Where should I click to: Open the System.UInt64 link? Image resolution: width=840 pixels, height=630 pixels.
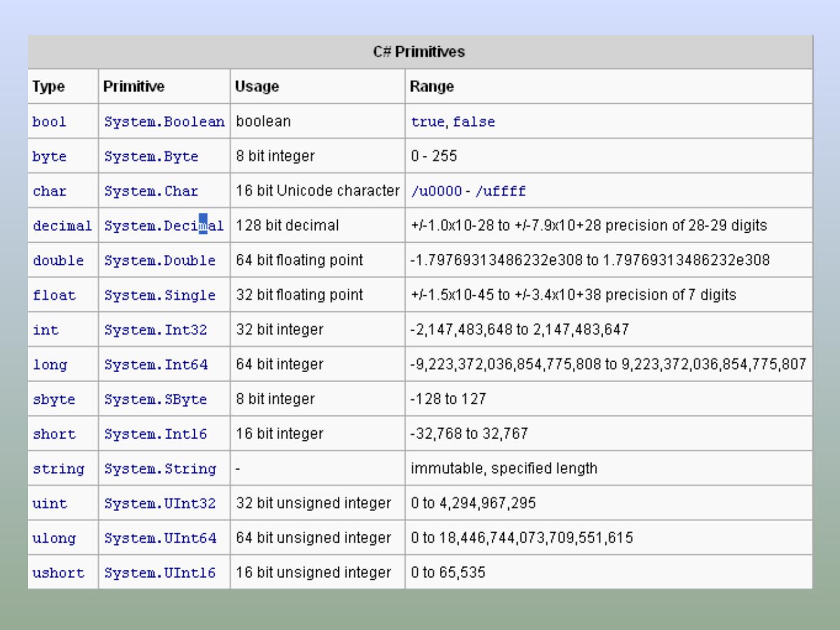click(x=160, y=538)
